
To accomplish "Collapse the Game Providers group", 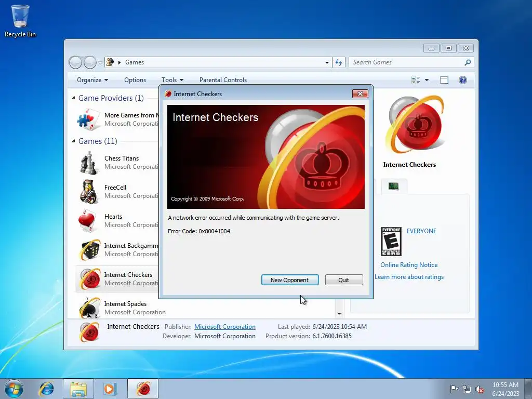I will coord(73,98).
